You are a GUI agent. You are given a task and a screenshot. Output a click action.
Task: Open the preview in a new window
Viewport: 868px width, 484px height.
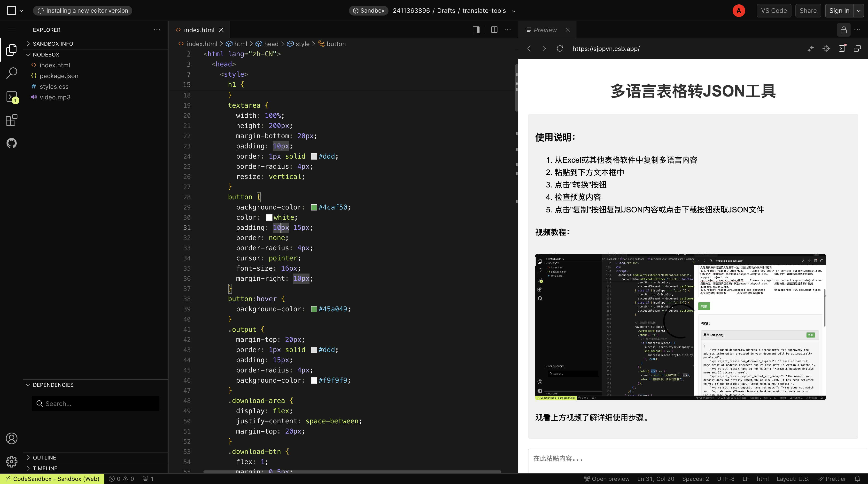click(x=858, y=48)
